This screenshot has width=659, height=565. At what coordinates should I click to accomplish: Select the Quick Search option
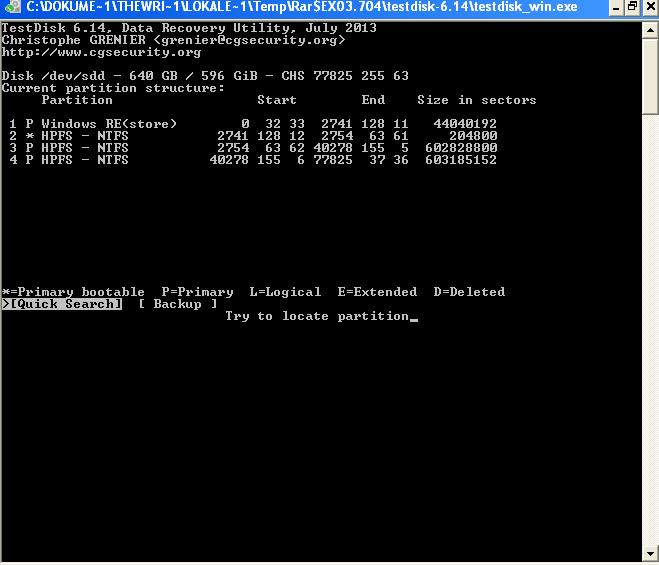click(62, 304)
